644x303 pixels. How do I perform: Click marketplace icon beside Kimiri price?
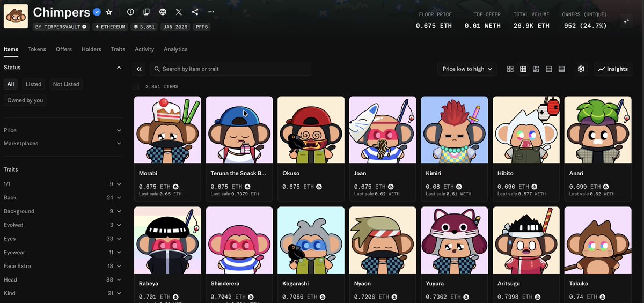[x=459, y=187]
